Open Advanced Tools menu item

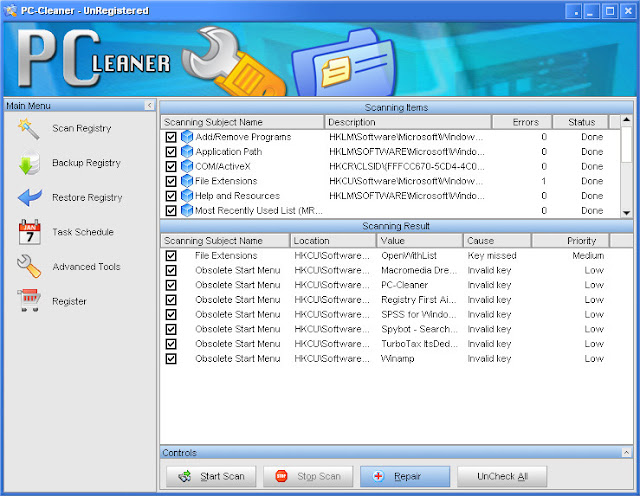(86, 267)
